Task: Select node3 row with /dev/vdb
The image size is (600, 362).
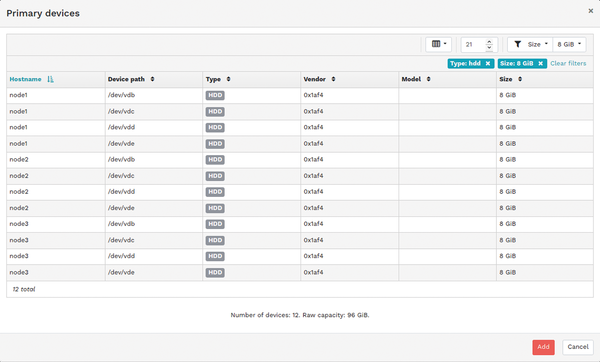Action: [x=300, y=224]
